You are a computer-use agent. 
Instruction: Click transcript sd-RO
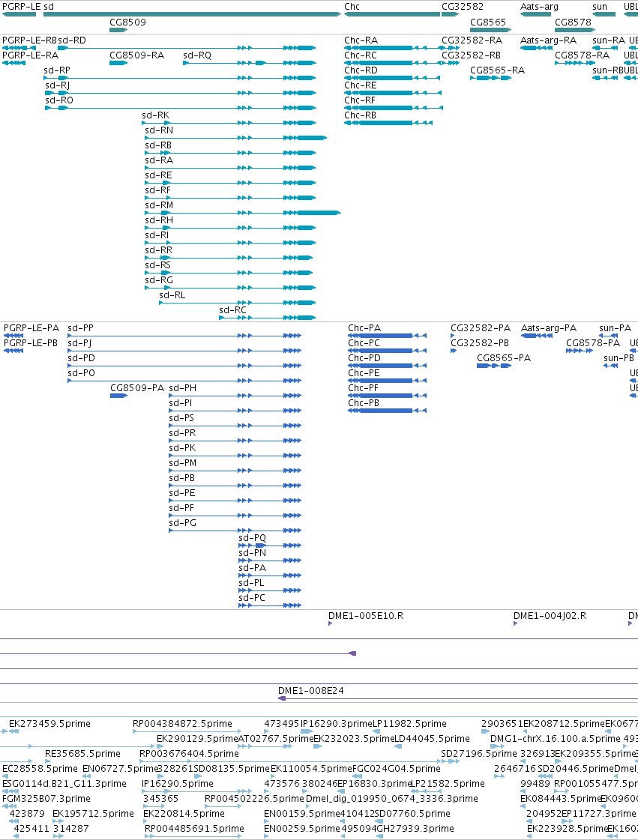coord(181,108)
